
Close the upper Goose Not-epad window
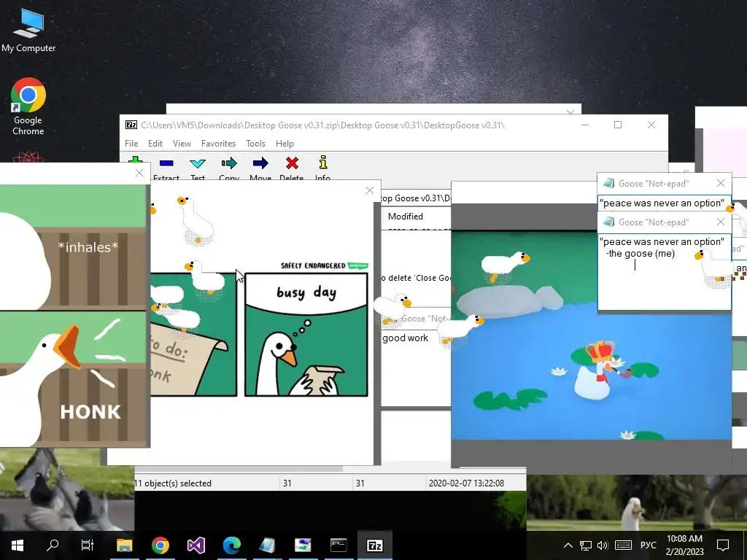coord(721,183)
